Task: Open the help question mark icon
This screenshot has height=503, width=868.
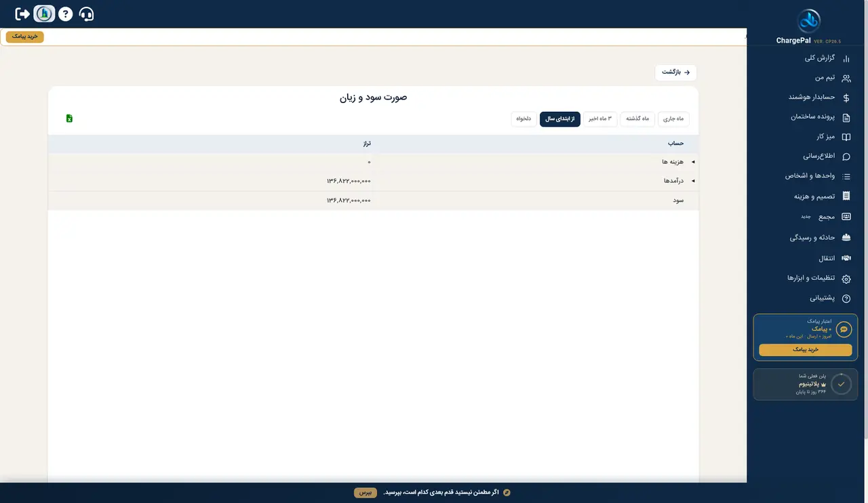Action: tap(66, 14)
